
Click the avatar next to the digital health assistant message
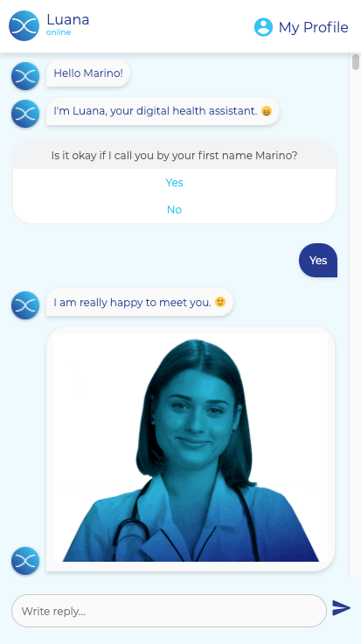pyautogui.click(x=25, y=114)
